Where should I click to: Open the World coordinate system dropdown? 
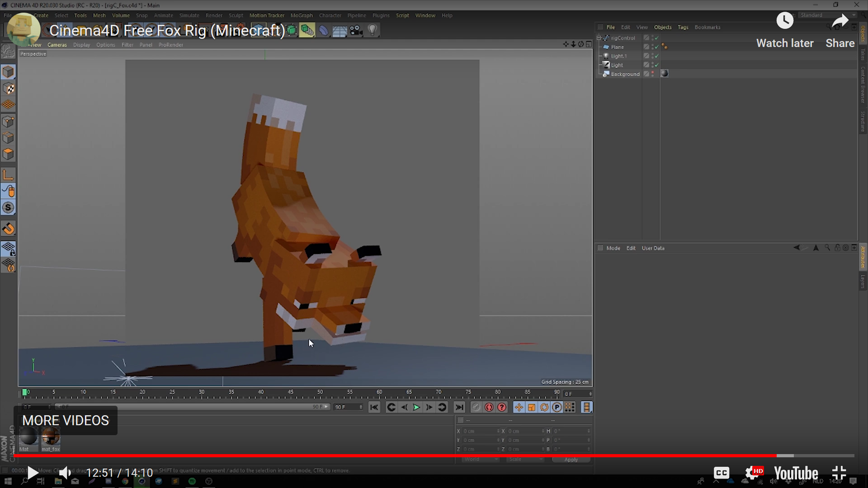[481, 460]
